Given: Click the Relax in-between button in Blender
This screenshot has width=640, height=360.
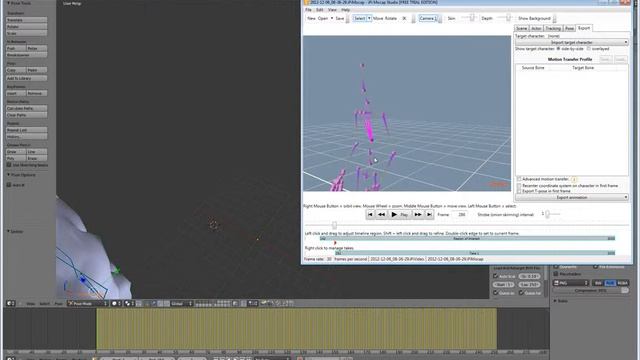Looking at the screenshot, I should click(37, 48).
